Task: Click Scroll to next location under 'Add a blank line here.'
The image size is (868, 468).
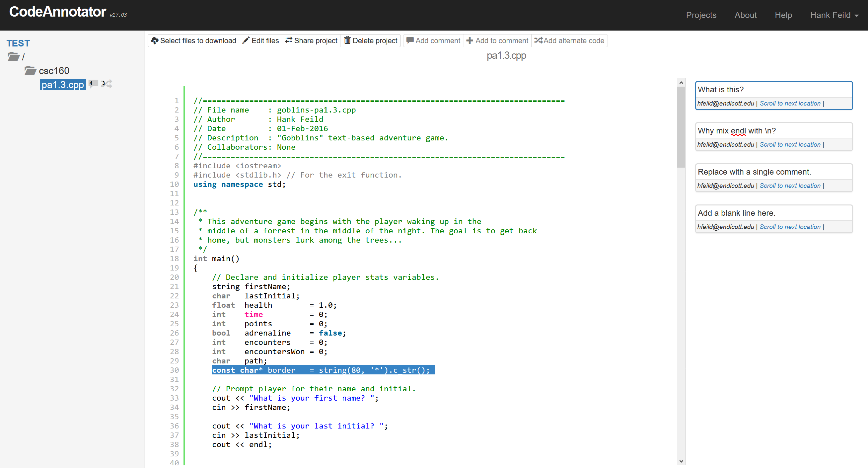Action: 790,227
